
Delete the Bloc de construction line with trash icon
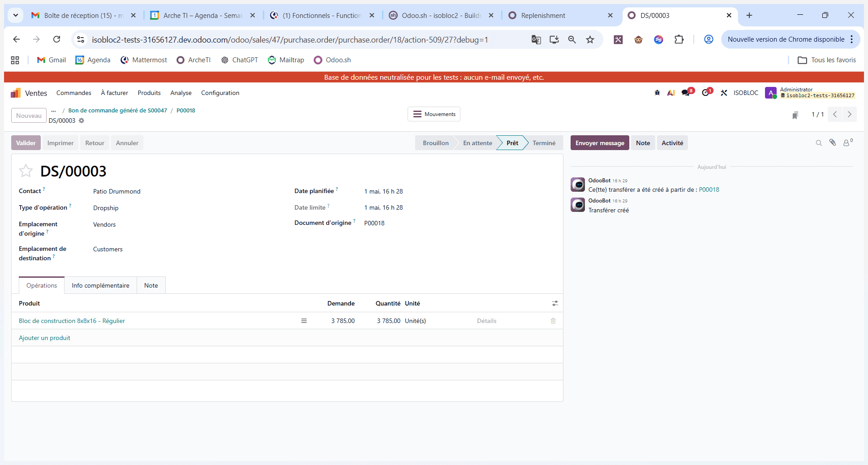[553, 321]
